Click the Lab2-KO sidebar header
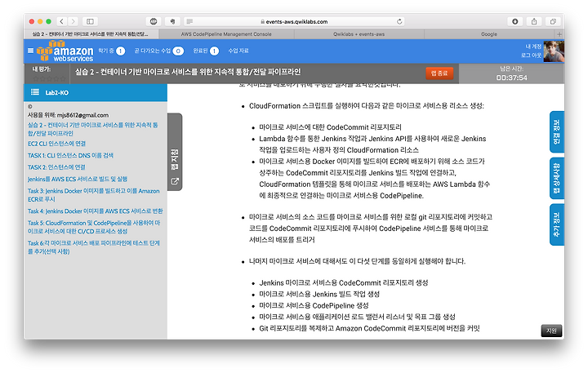Screen dimensions: 588x373 [x=96, y=92]
